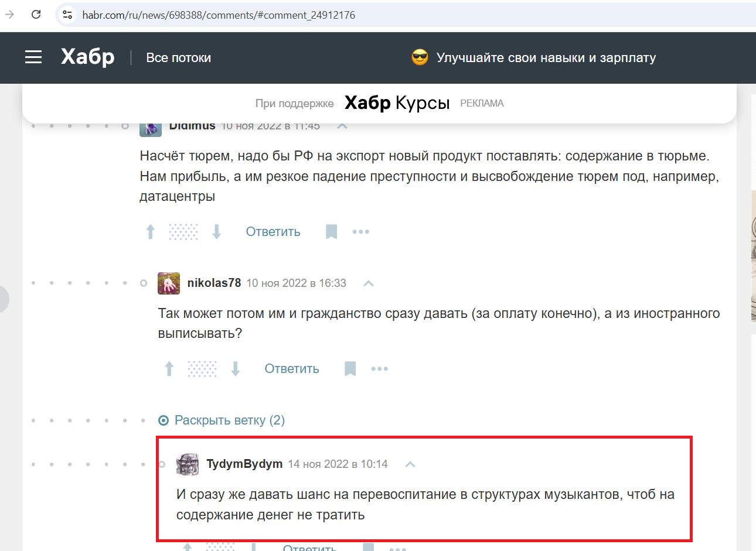This screenshot has height=551, width=756.
Task: Reply to the Didimus comment
Action: coord(273,232)
